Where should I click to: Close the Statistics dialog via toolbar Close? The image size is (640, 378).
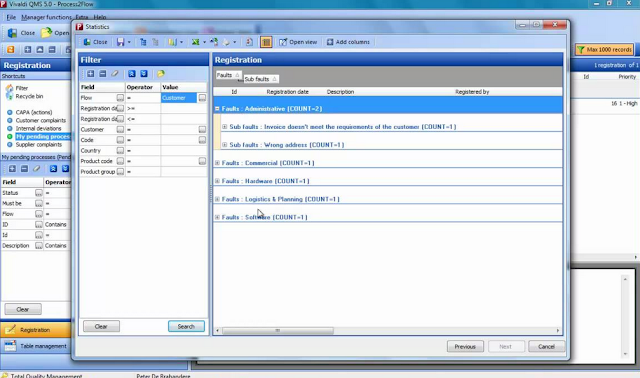(95, 42)
